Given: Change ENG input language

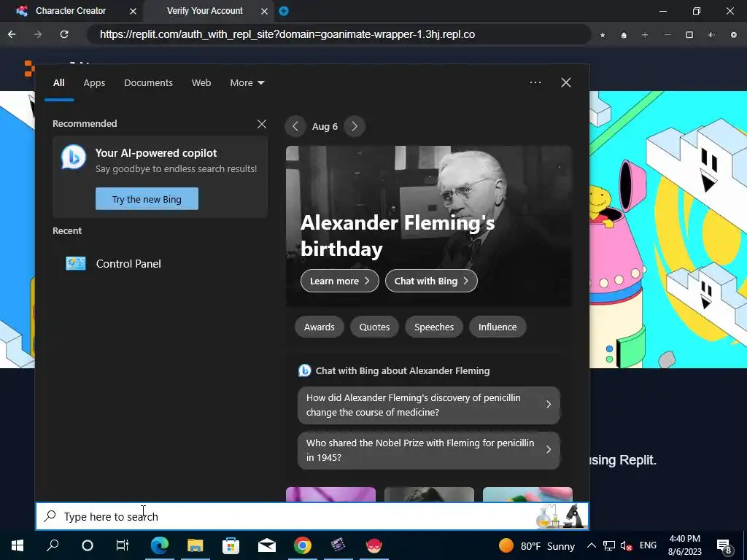Looking at the screenshot, I should click(648, 545).
